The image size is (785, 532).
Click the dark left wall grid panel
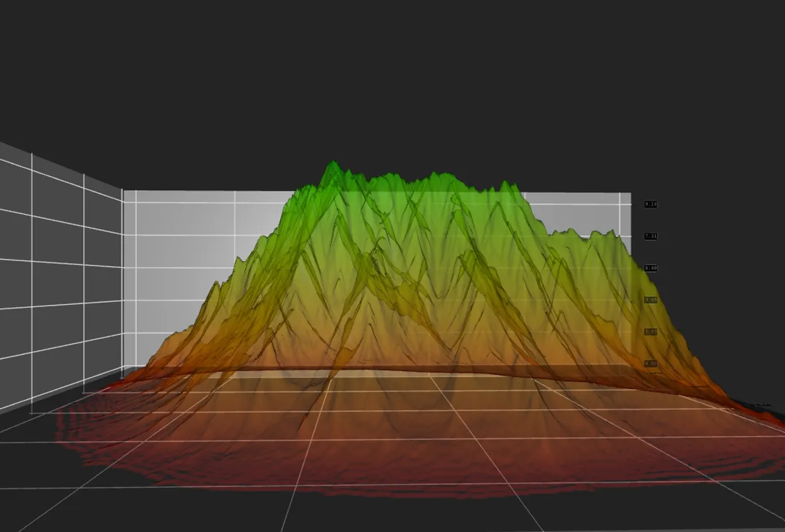click(x=60, y=278)
